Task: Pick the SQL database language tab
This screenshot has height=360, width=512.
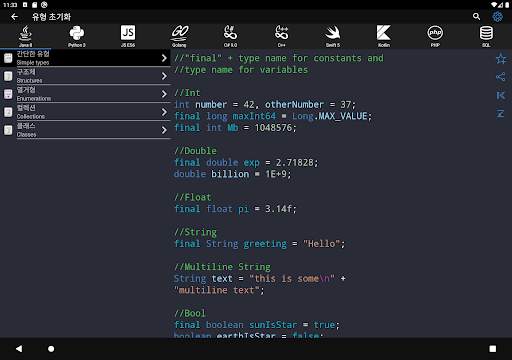Action: [x=486, y=36]
